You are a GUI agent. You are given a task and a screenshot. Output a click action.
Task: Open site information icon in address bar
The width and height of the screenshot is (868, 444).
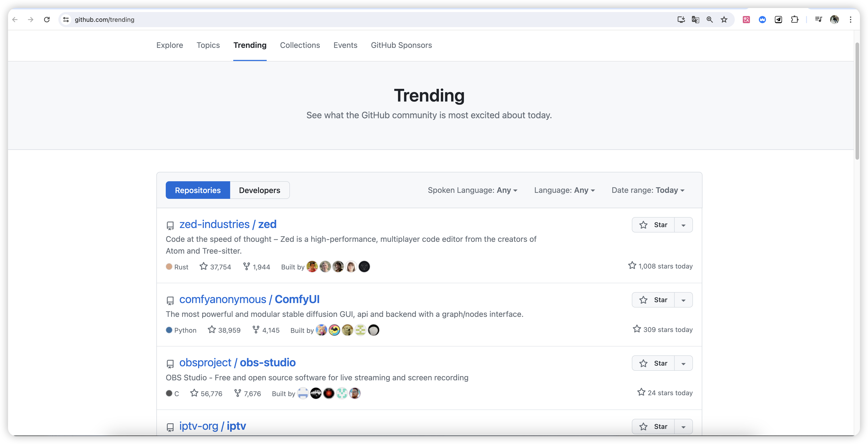pyautogui.click(x=66, y=20)
